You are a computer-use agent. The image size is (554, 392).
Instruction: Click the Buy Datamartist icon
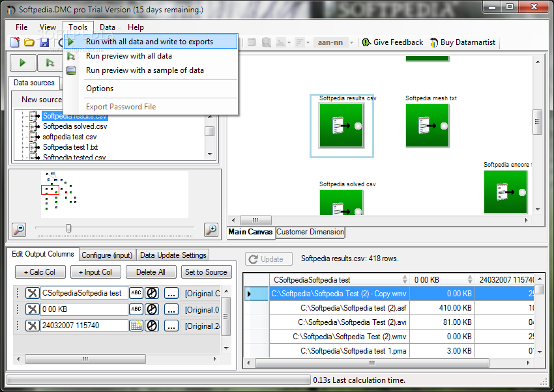tap(434, 42)
